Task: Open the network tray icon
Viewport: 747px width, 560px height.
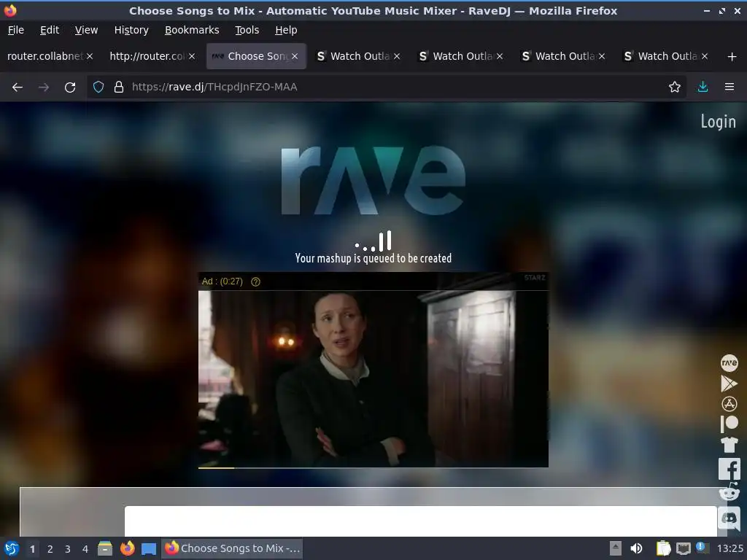Action: click(x=683, y=548)
